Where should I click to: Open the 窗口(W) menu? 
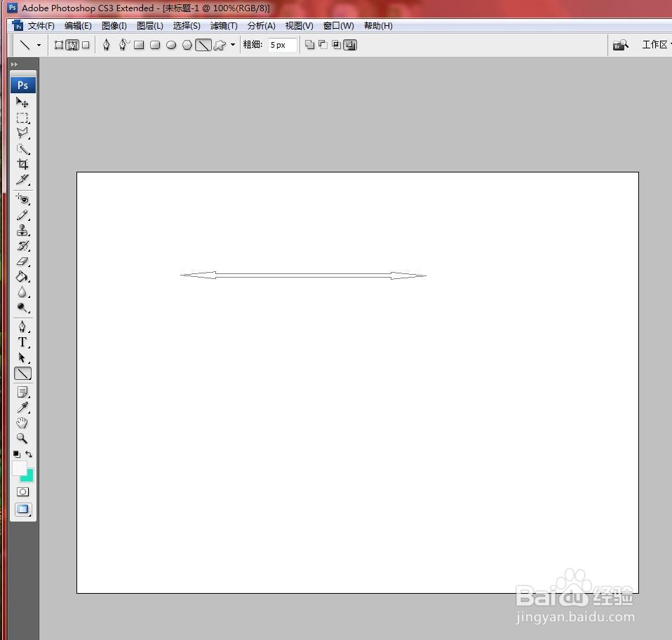(339, 26)
